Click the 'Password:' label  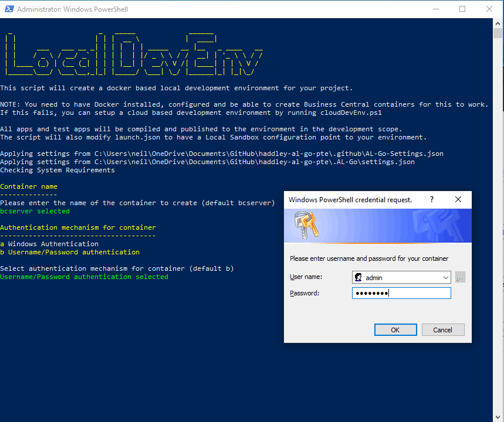[x=304, y=293]
